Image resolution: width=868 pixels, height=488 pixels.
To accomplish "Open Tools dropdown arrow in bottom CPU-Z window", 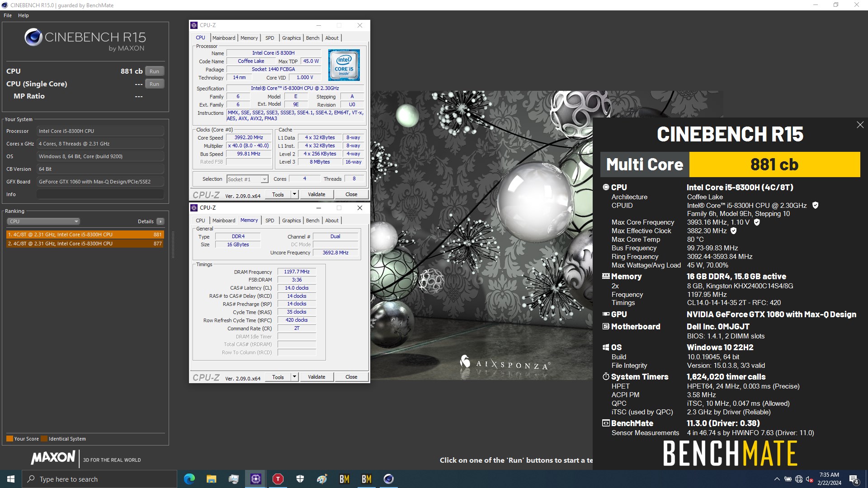I will click(294, 377).
